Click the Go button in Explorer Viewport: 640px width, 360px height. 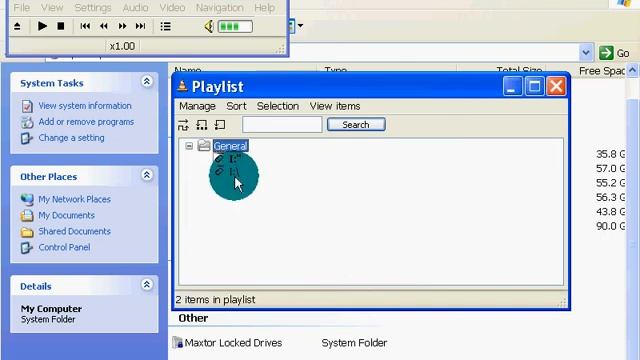point(614,53)
